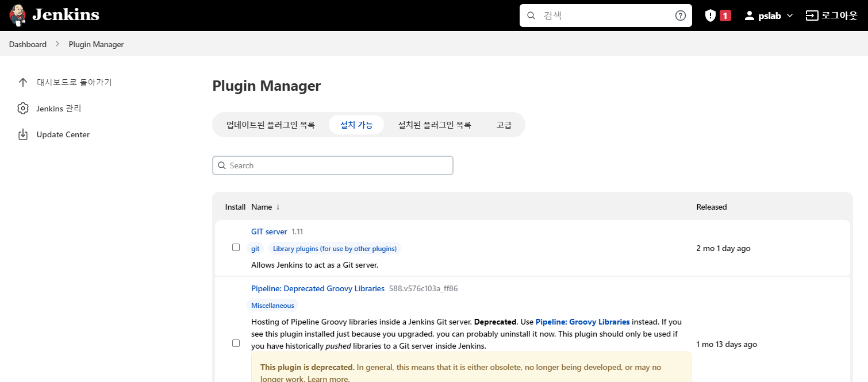The height and width of the screenshot is (382, 868).
Task: Click the magnifier icon in header search
Action: click(x=531, y=16)
